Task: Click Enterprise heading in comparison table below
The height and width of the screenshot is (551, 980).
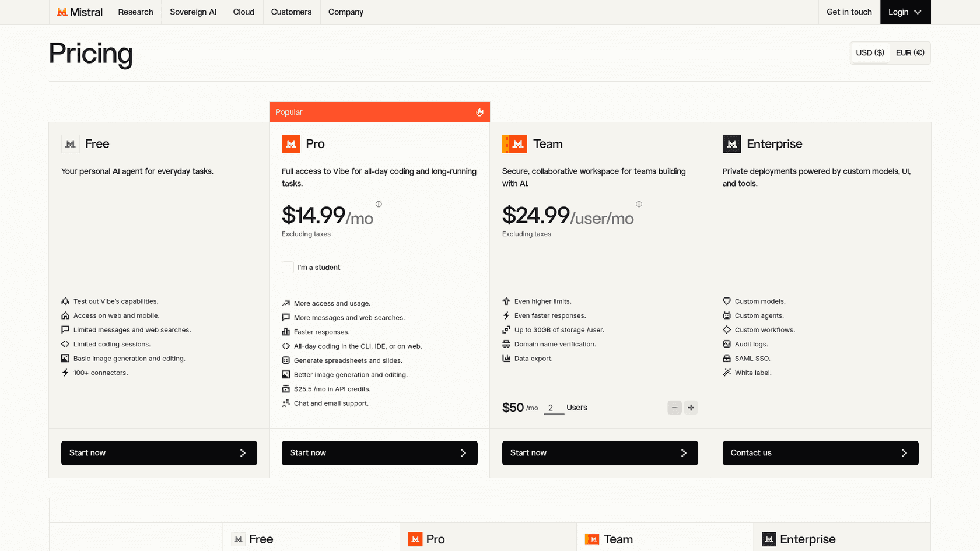Action: coord(808,539)
